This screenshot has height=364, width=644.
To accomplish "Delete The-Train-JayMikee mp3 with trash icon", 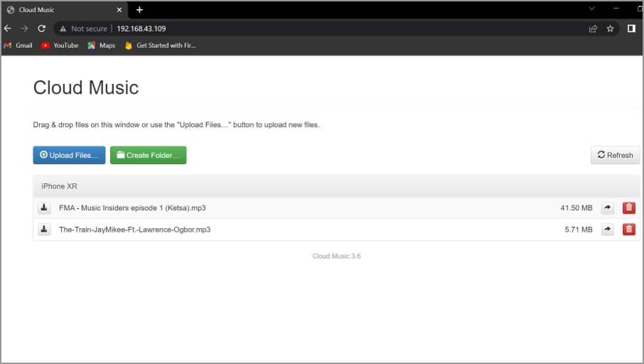I will 629,230.
